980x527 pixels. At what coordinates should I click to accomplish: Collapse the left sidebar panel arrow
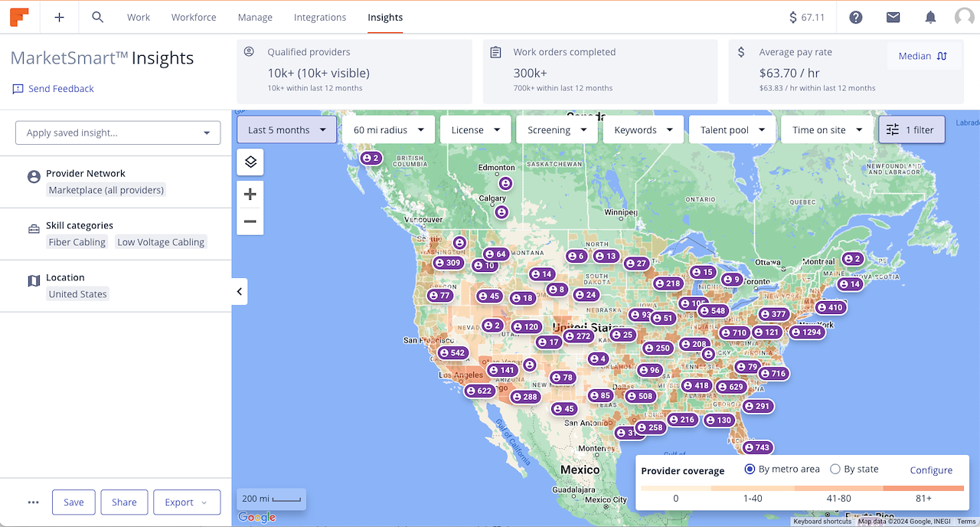(240, 292)
